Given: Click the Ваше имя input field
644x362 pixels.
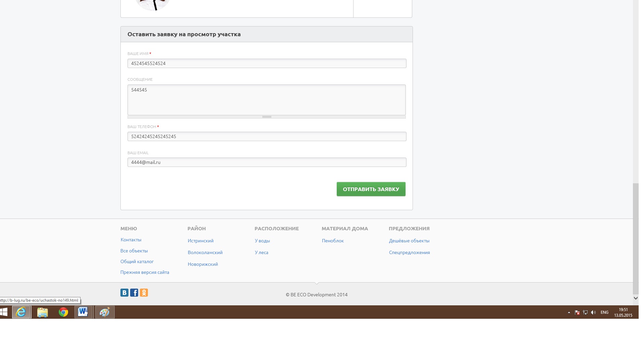Looking at the screenshot, I should pos(267,63).
